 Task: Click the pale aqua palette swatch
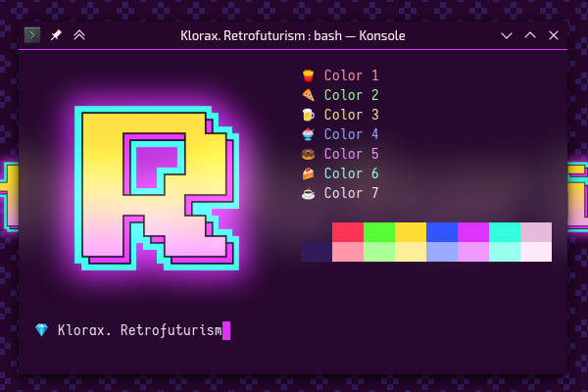505,252
